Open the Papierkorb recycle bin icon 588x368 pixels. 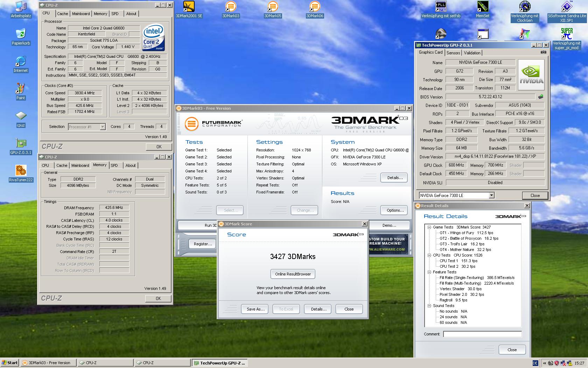coord(21,37)
